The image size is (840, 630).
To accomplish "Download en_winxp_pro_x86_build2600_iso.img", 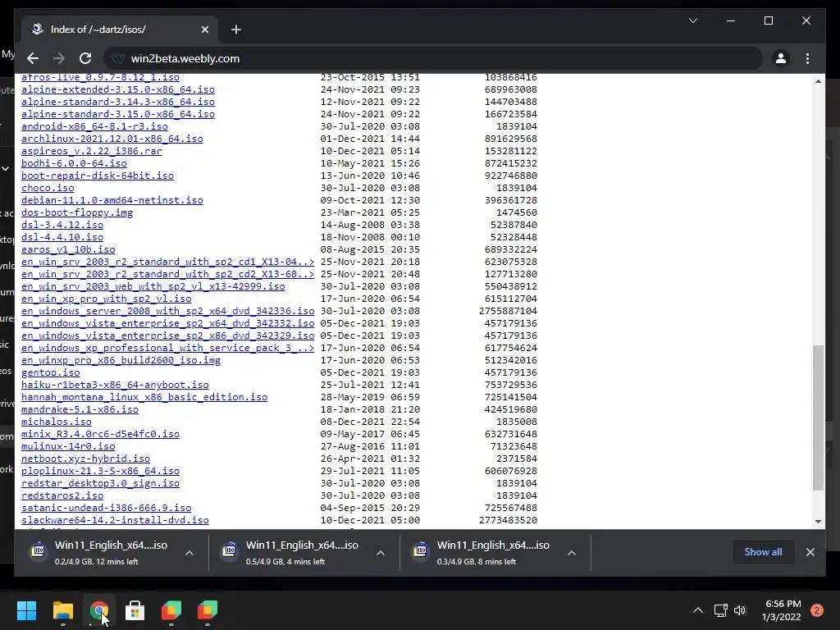I will point(121,361).
